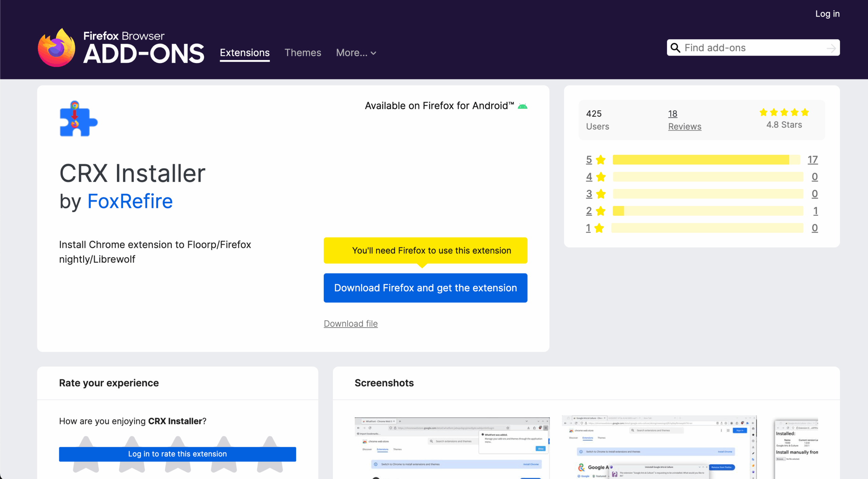Image resolution: width=868 pixels, height=479 pixels.
Task: Expand the More... menu
Action: point(356,53)
